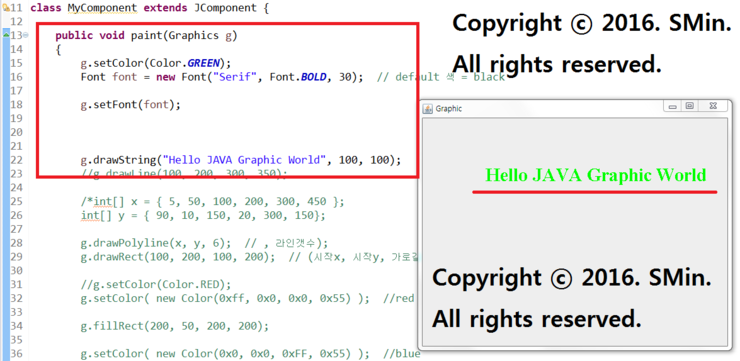Click line number 20 in the gutter

(x=16, y=132)
